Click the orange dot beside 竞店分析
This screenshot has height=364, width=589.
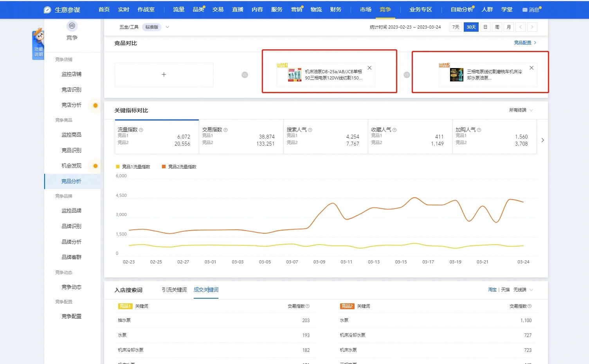point(95,105)
